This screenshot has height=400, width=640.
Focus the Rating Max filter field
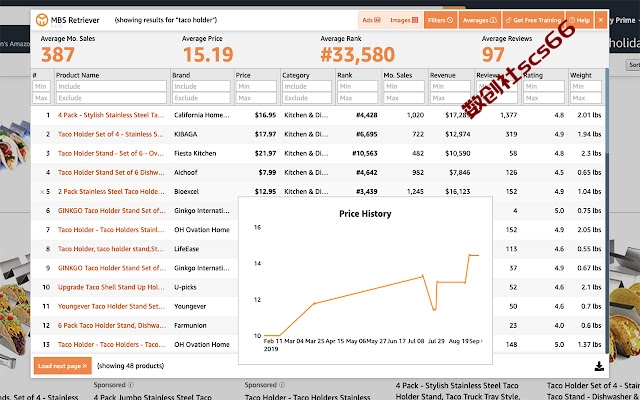(544, 98)
